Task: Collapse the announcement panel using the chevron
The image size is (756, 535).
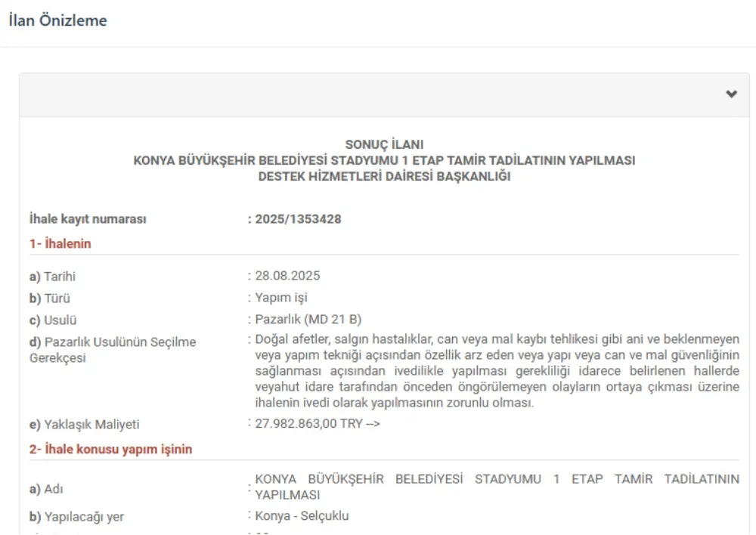Action: tap(730, 94)
